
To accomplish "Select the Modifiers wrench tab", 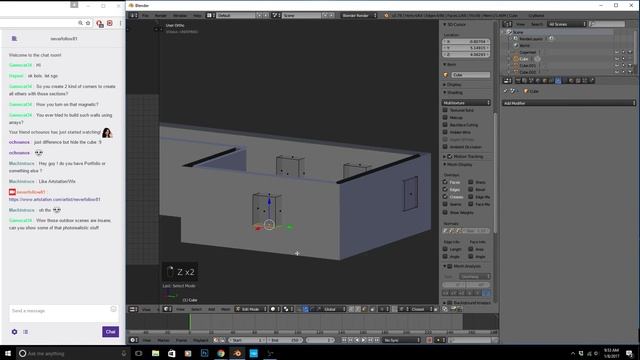I will (x=558, y=81).
